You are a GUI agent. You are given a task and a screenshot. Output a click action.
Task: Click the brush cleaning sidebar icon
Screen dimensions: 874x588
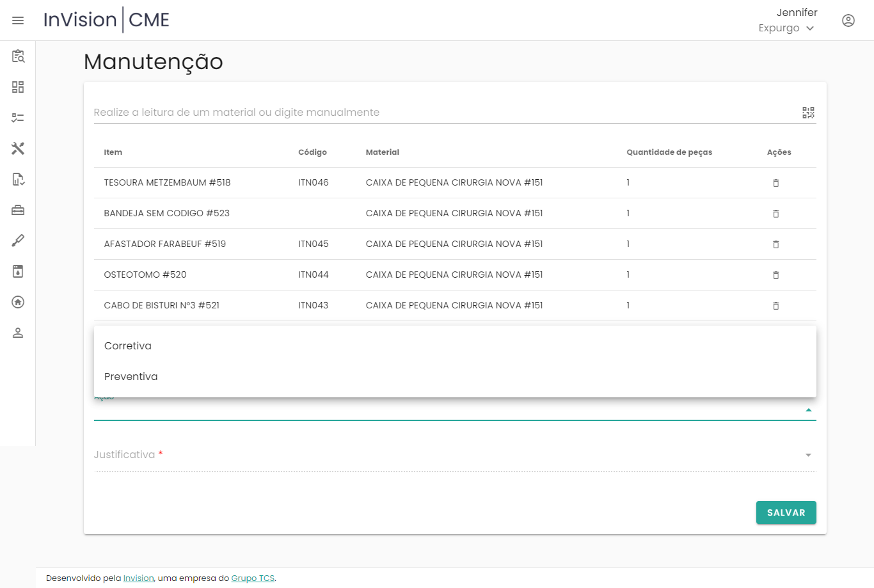[x=18, y=241]
